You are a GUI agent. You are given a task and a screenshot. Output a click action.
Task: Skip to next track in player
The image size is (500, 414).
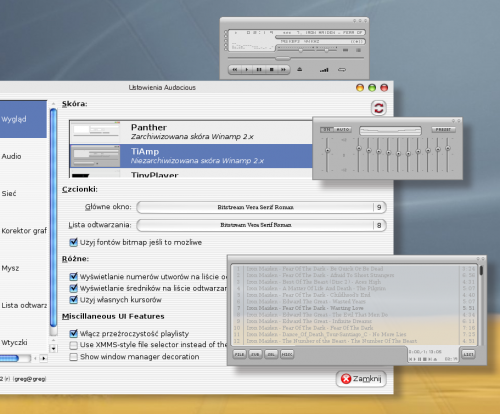[x=283, y=70]
